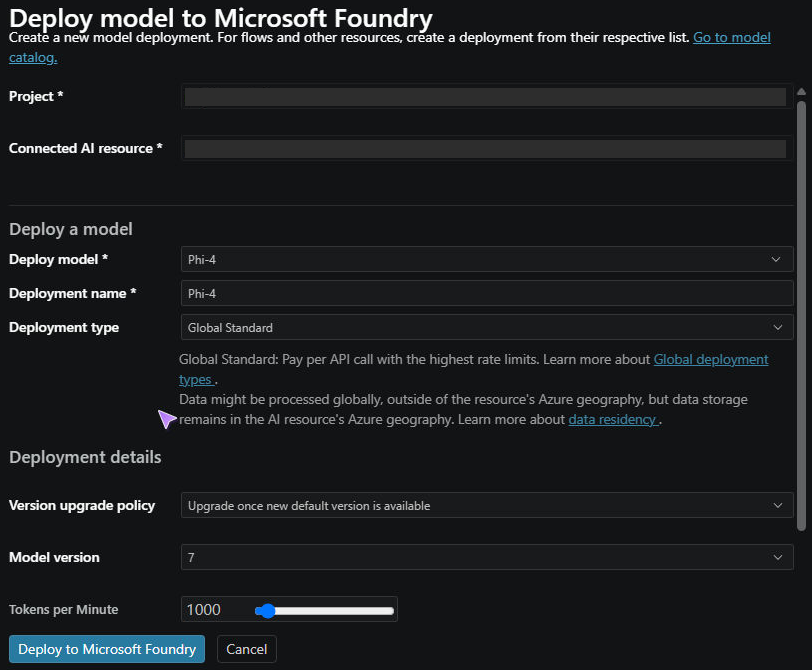Cancel the deployment dialog

(246, 649)
